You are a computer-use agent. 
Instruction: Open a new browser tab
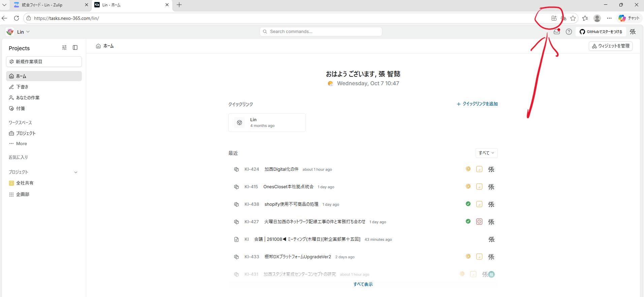tap(179, 5)
